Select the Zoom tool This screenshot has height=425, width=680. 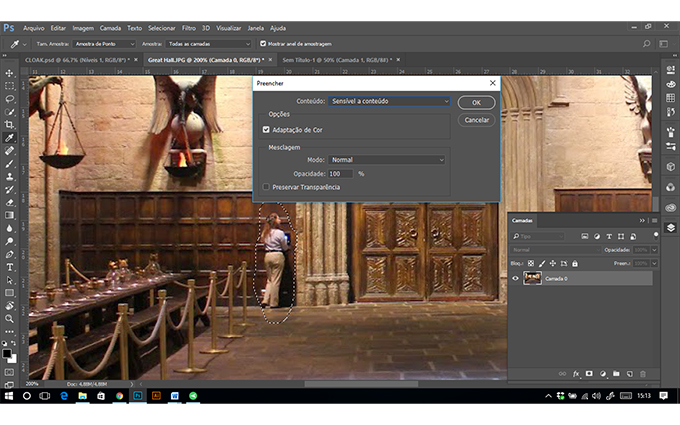(x=9, y=319)
